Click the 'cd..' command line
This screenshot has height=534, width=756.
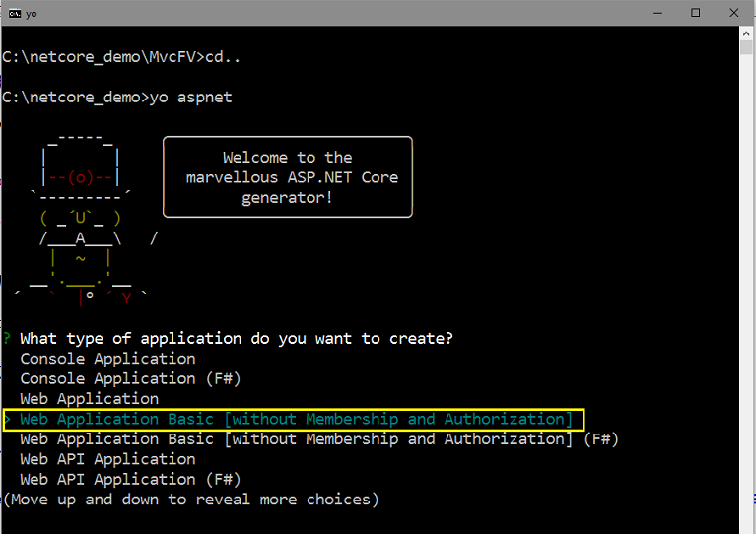(121, 57)
